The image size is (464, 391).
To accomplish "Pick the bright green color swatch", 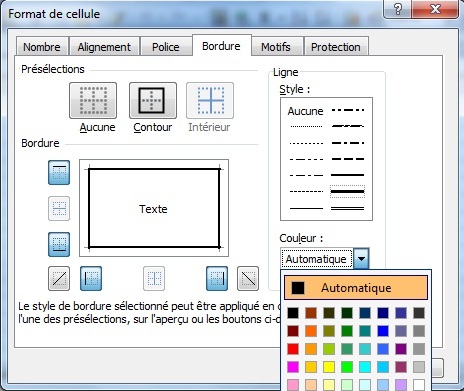I will 347,367.
